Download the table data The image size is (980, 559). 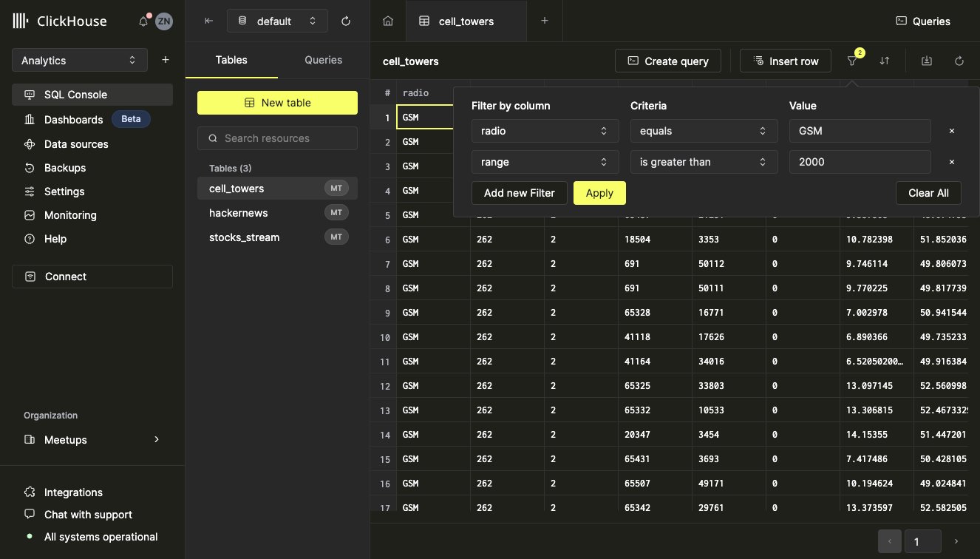click(927, 61)
